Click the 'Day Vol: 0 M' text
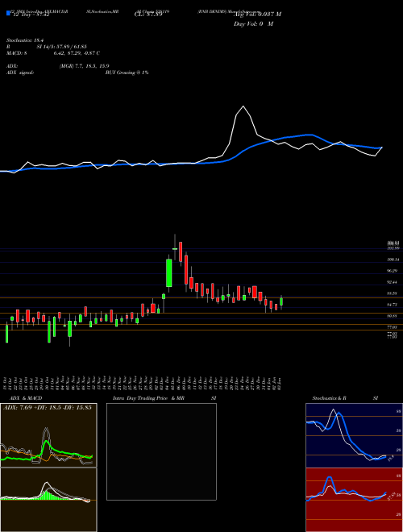Viewport: 403px width, 532px height. click(x=253, y=23)
